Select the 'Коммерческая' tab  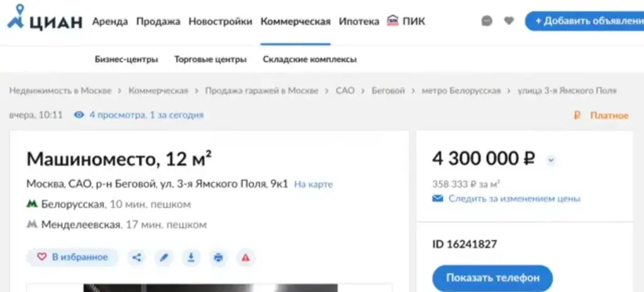(295, 21)
